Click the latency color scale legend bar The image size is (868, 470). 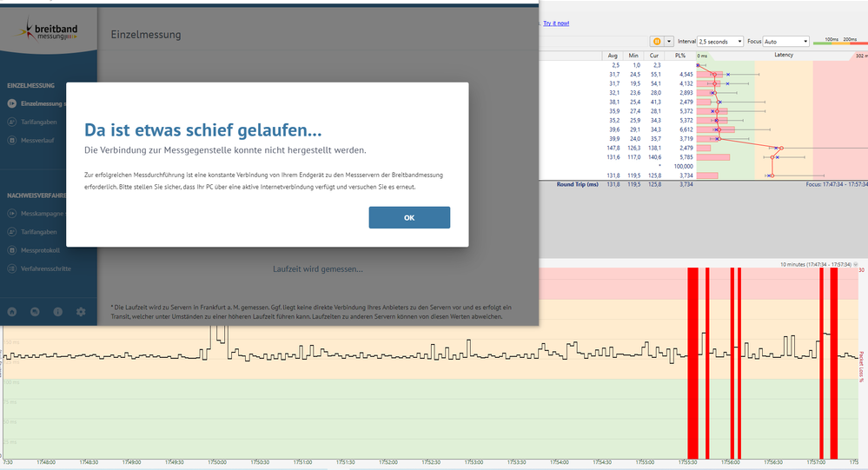click(840, 43)
